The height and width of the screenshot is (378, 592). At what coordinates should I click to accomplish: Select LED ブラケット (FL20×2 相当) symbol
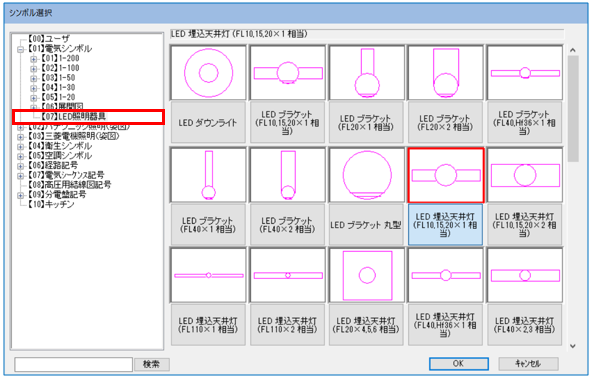click(446, 73)
